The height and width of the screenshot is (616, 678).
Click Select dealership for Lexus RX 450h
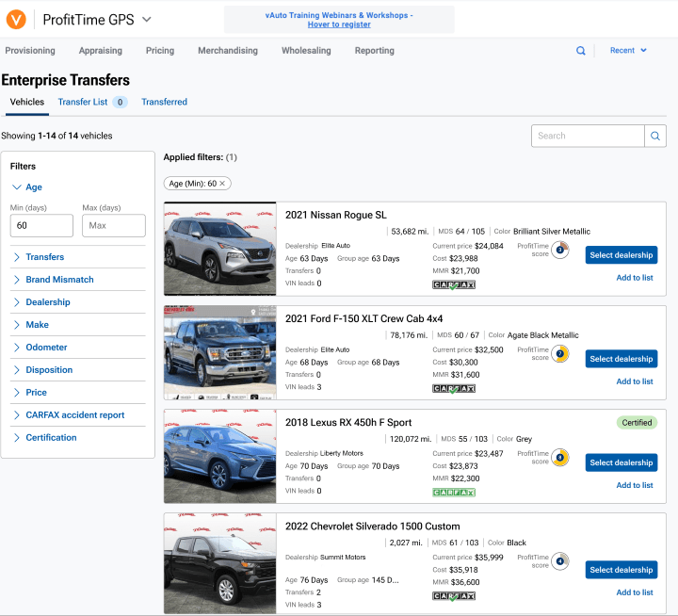(621, 462)
